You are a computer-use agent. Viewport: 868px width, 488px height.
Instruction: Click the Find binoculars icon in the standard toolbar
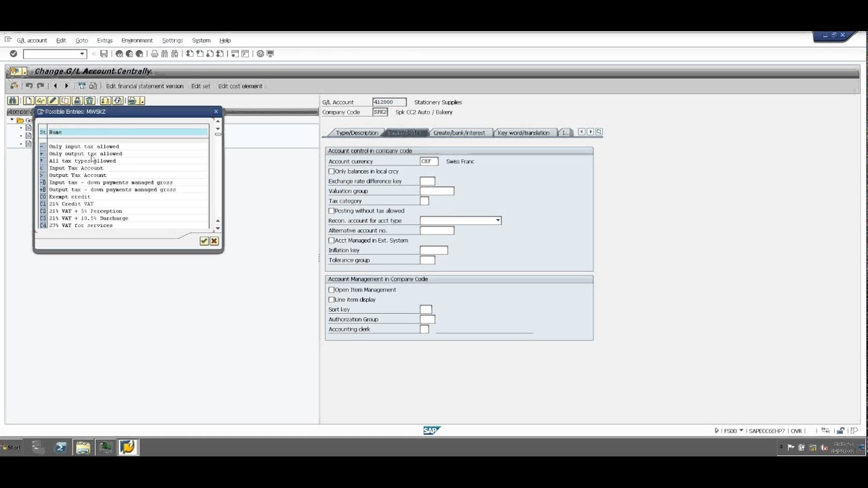coord(165,54)
